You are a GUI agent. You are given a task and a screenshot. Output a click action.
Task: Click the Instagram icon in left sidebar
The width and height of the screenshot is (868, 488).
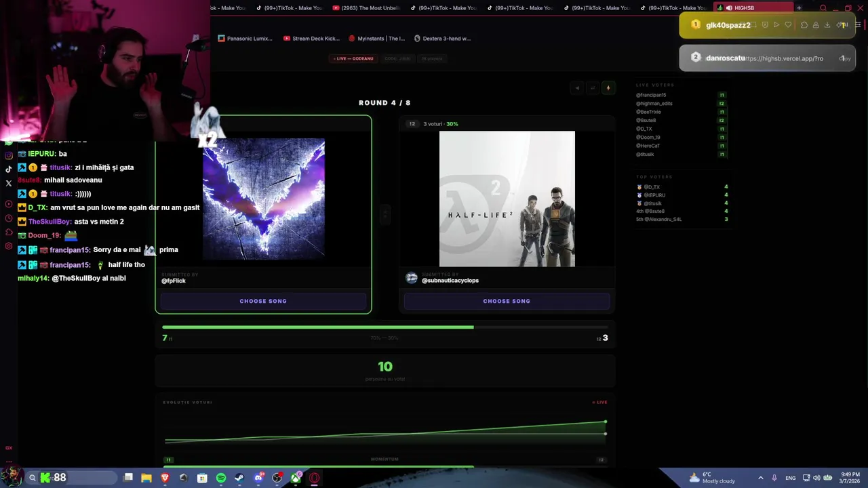click(8, 156)
